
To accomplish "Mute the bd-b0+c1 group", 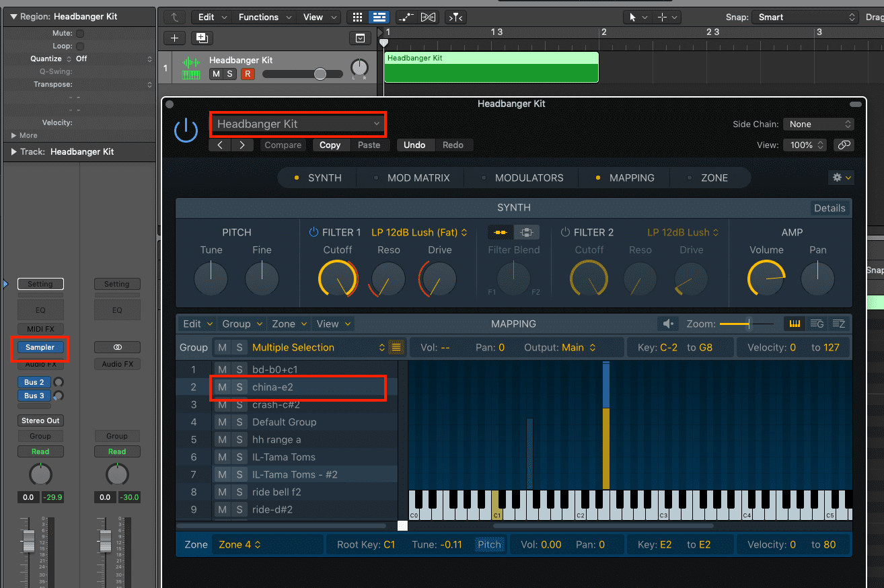I will [222, 369].
